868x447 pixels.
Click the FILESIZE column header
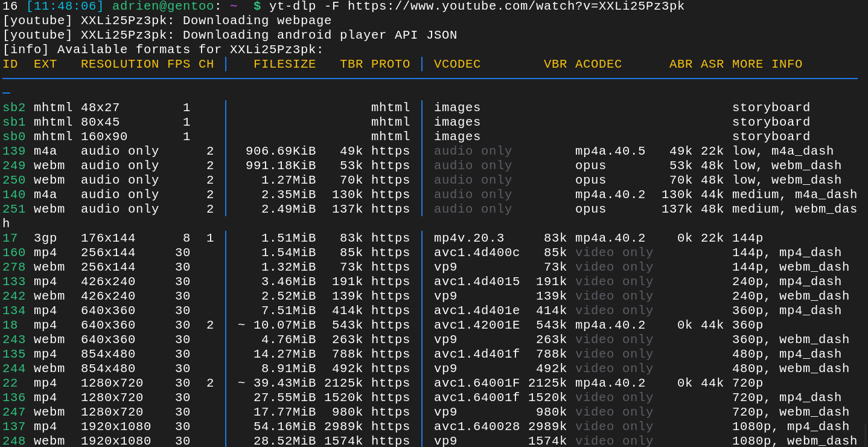(284, 64)
